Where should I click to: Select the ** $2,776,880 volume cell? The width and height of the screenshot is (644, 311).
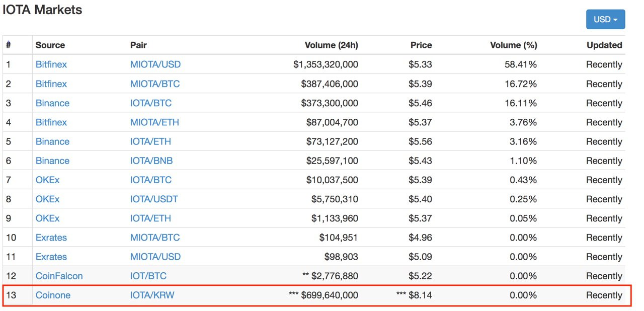[330, 276]
